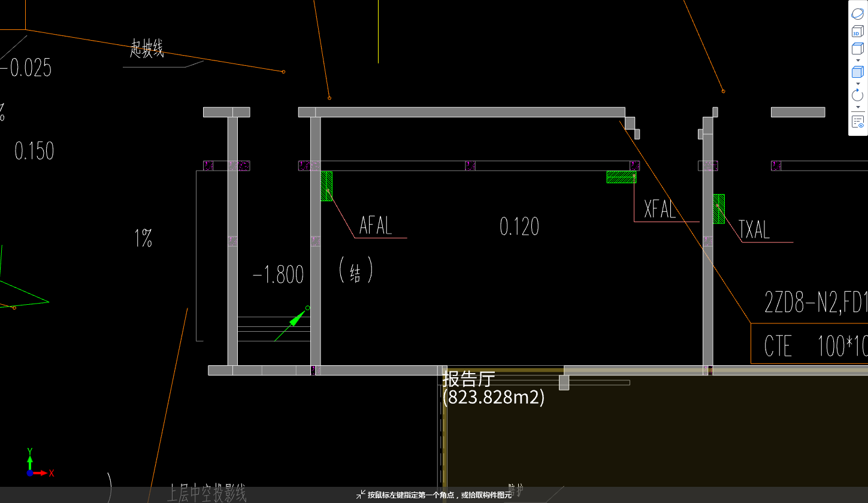The width and height of the screenshot is (868, 503).
Task: Select the 报告厅 room name label
Action: pos(469,379)
